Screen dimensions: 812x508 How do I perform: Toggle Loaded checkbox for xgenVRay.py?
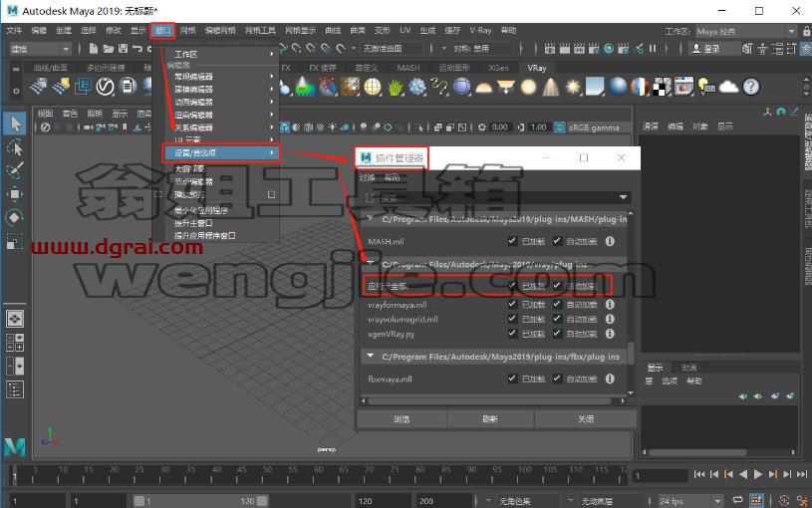click(512, 334)
